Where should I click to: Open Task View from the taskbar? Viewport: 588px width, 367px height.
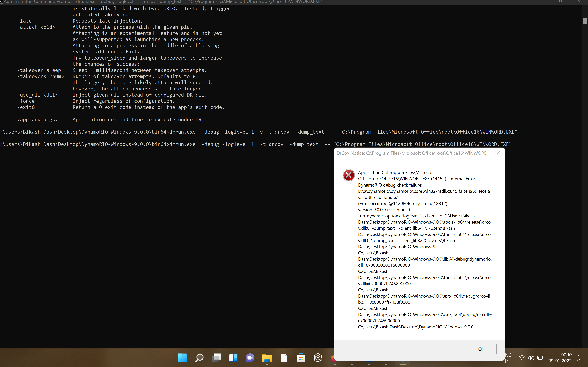tap(216, 358)
